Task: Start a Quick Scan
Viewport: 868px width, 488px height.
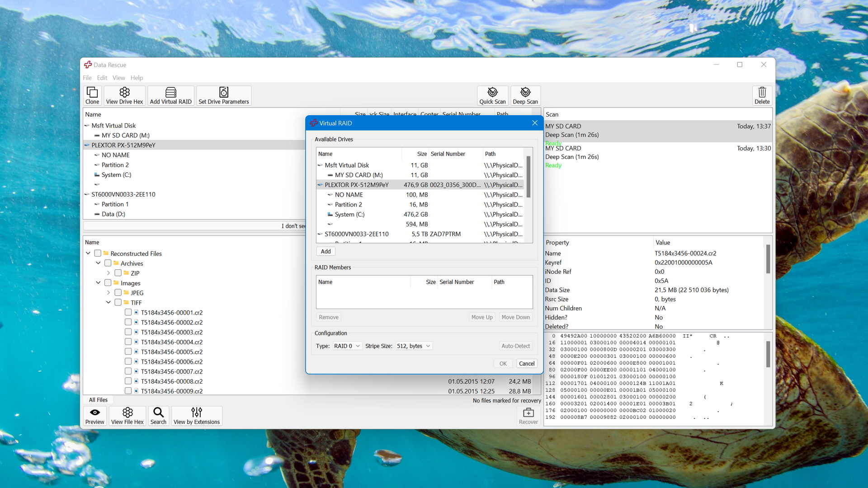Action: (x=492, y=95)
